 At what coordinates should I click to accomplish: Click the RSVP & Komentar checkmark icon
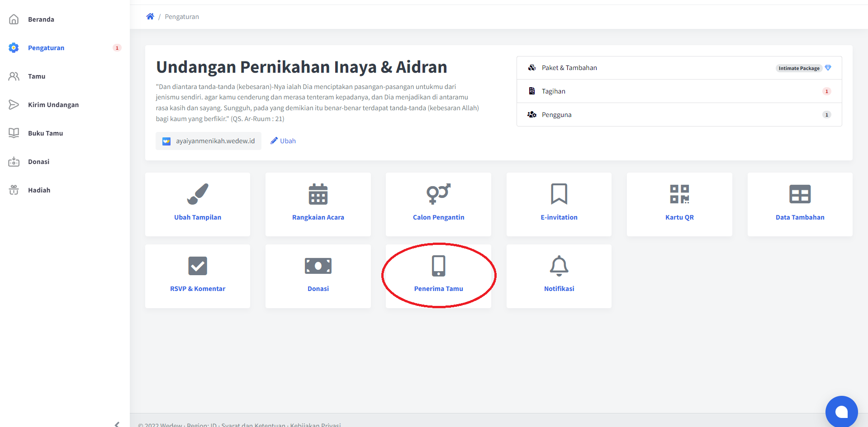[x=198, y=266]
